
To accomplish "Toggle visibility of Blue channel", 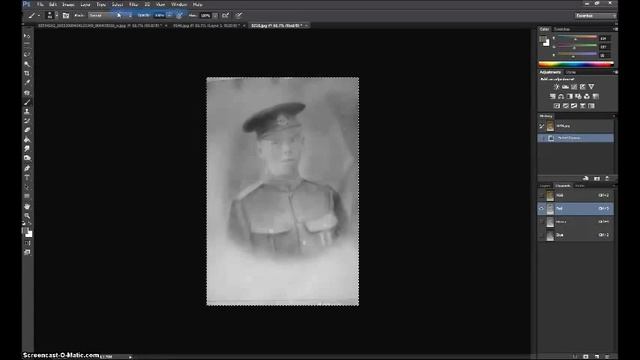I will coord(542,235).
